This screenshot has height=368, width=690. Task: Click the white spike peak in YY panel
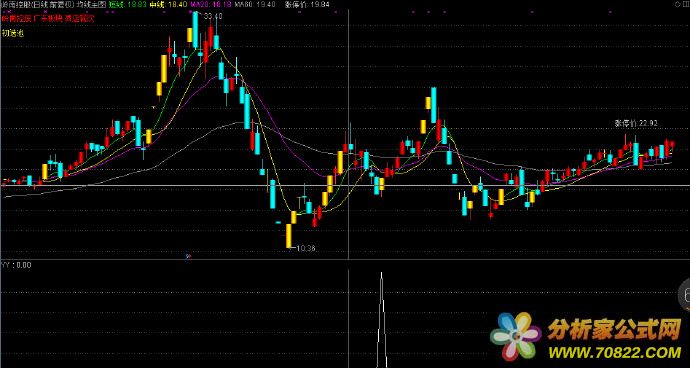click(x=382, y=274)
